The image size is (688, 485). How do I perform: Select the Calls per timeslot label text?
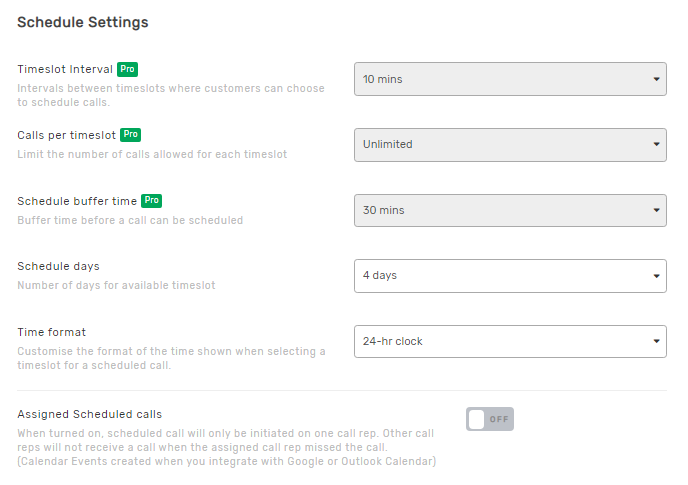[66, 134]
